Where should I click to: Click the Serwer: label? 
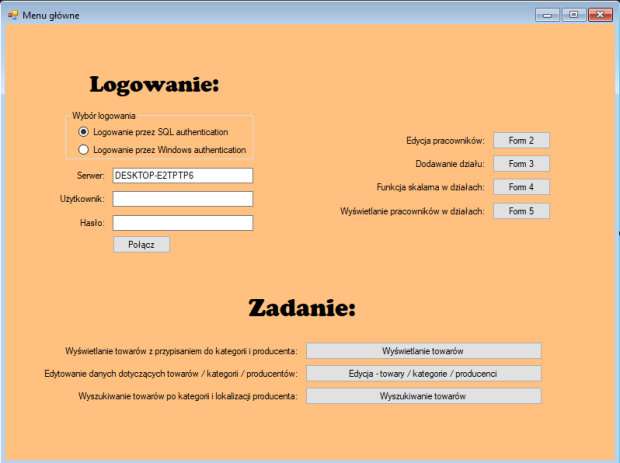[91, 176]
